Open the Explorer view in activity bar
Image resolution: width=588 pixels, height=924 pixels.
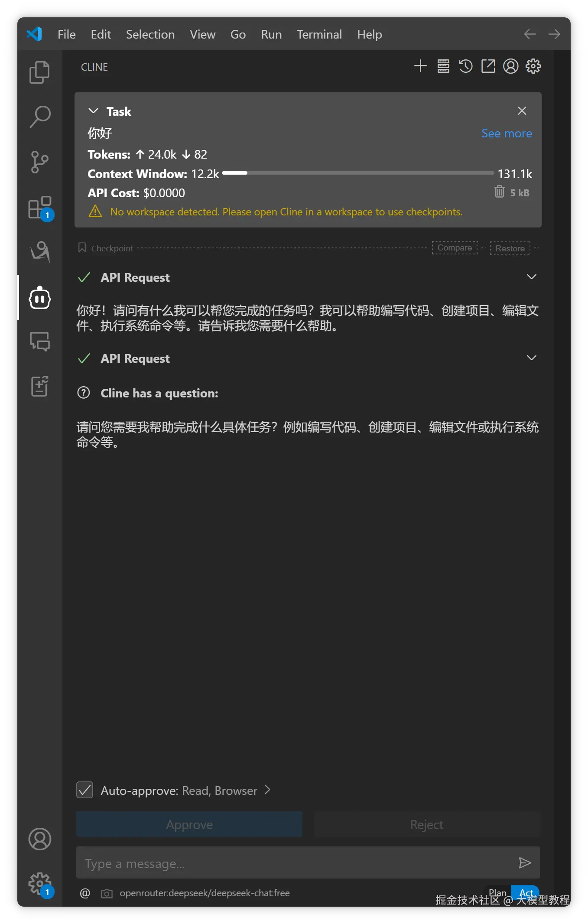(x=39, y=72)
